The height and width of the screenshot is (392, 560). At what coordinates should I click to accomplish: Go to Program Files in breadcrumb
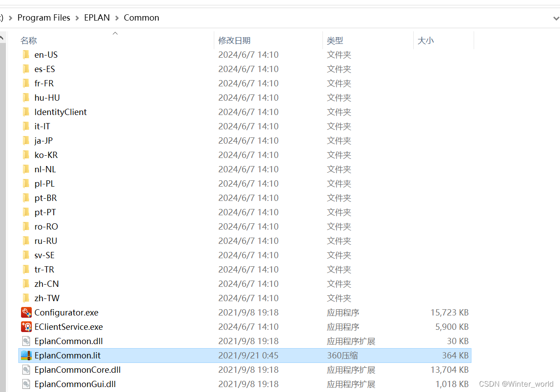44,18
